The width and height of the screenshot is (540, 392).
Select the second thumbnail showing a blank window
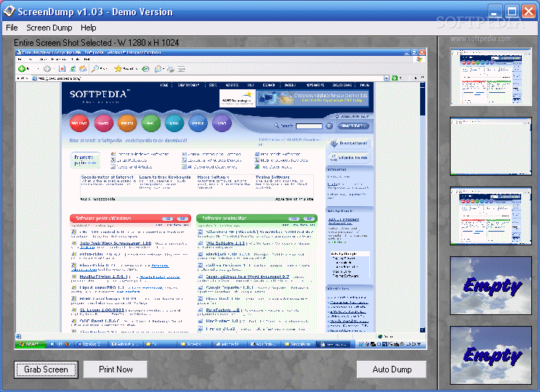[491, 147]
